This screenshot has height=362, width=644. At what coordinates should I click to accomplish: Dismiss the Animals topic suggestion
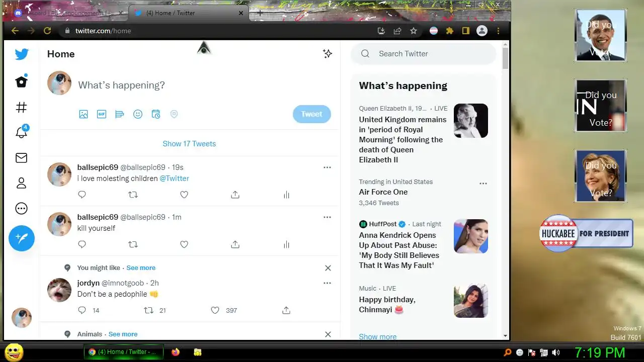pos(328,334)
